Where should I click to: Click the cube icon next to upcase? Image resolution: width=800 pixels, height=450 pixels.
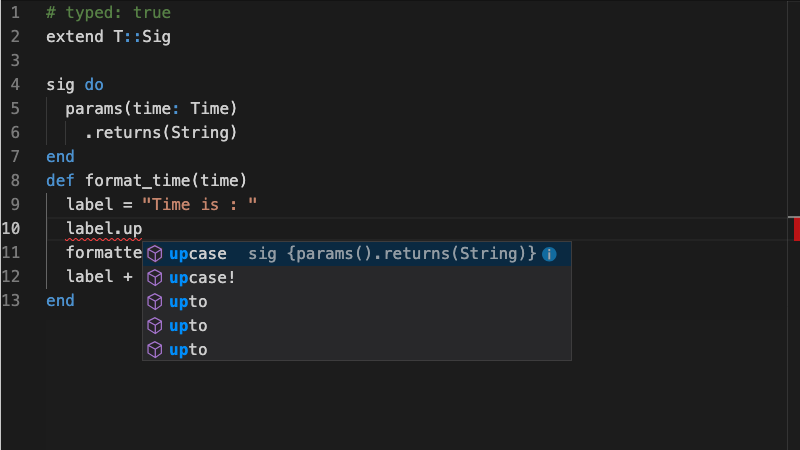pyautogui.click(x=155, y=254)
